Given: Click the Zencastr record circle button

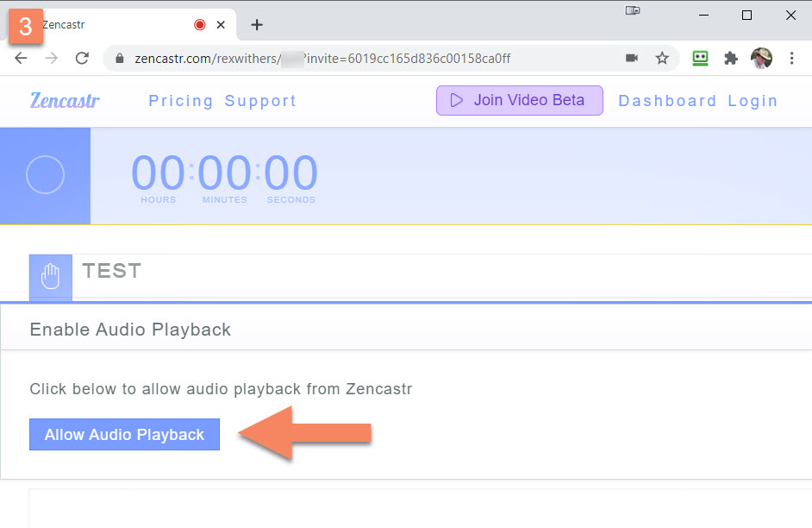Looking at the screenshot, I should point(45,175).
